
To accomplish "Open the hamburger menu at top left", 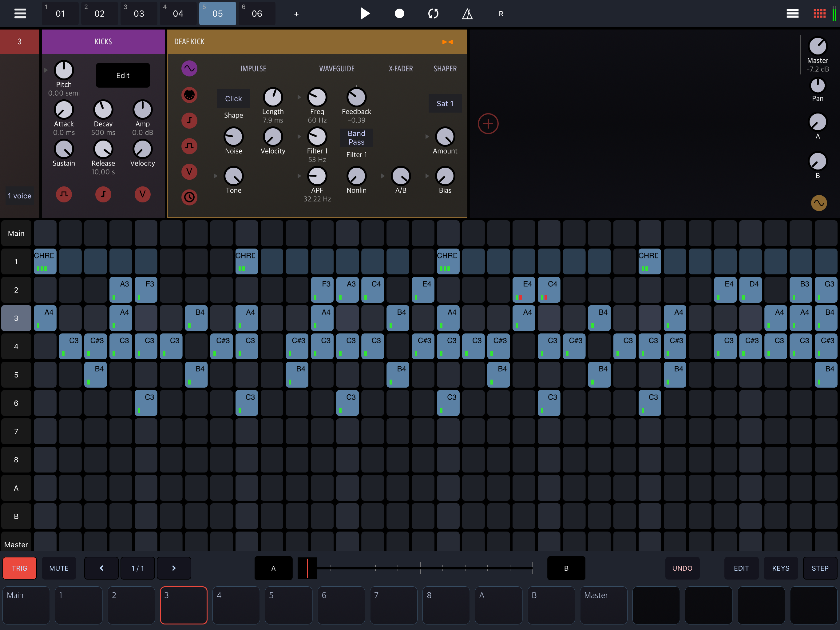I will (x=20, y=14).
